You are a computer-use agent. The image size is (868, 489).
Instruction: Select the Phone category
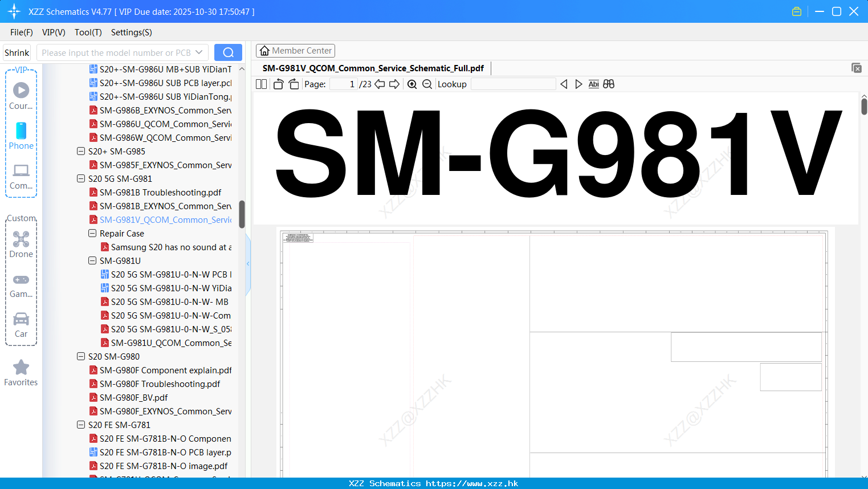[21, 136]
